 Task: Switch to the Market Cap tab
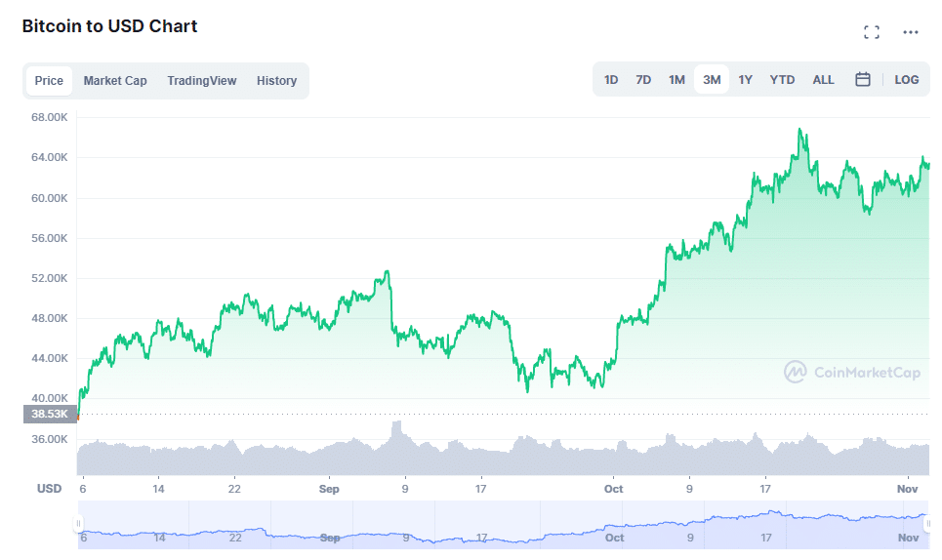coord(115,81)
